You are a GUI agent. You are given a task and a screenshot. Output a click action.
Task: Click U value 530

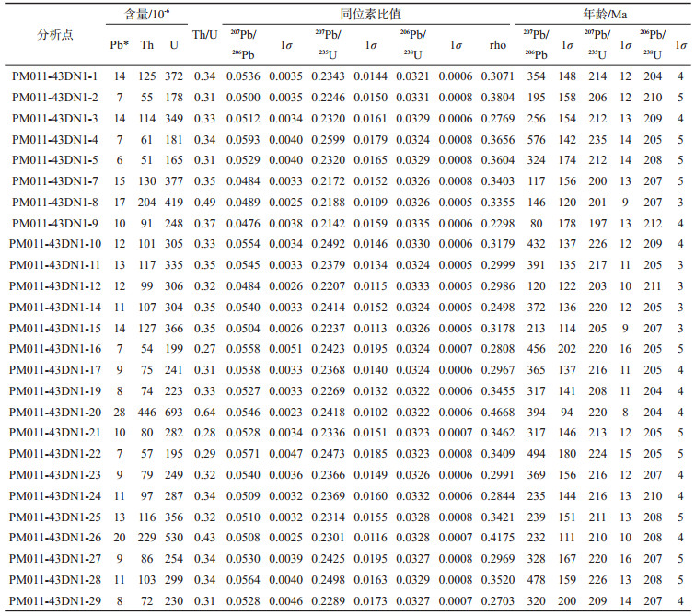pyautogui.click(x=174, y=538)
